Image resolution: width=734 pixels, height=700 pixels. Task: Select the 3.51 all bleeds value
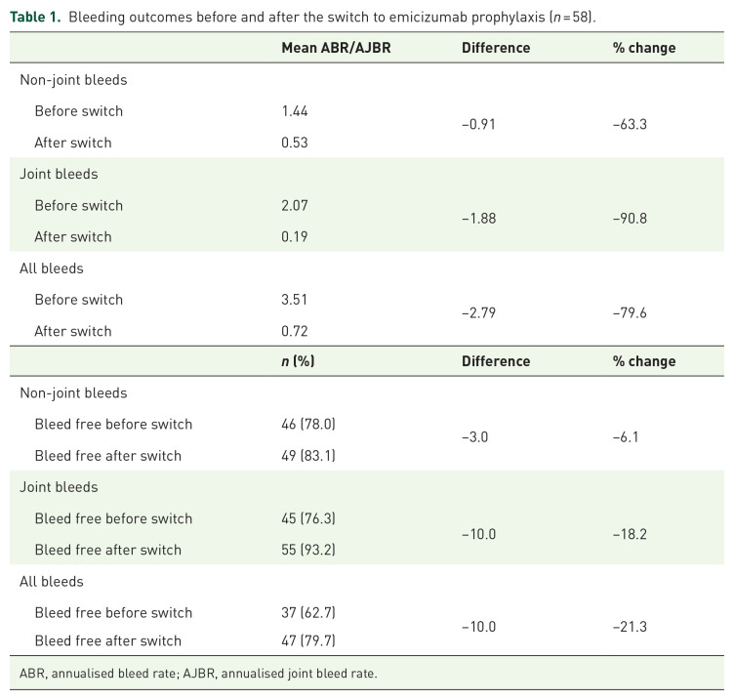click(296, 300)
